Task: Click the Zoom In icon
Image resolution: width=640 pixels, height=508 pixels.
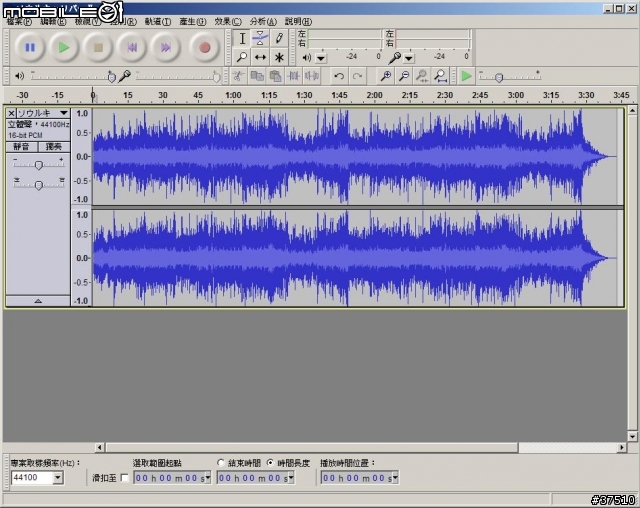Action: (386, 76)
